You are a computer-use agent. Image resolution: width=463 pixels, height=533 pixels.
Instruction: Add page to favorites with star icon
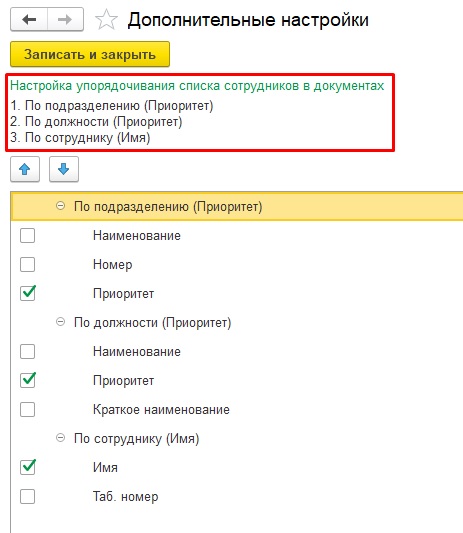pyautogui.click(x=106, y=20)
